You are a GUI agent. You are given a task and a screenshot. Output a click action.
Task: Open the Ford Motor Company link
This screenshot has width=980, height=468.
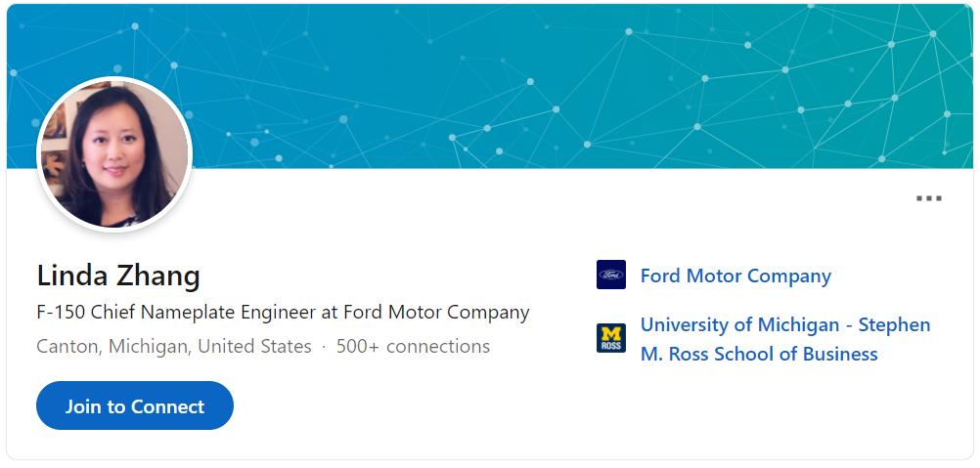(735, 276)
